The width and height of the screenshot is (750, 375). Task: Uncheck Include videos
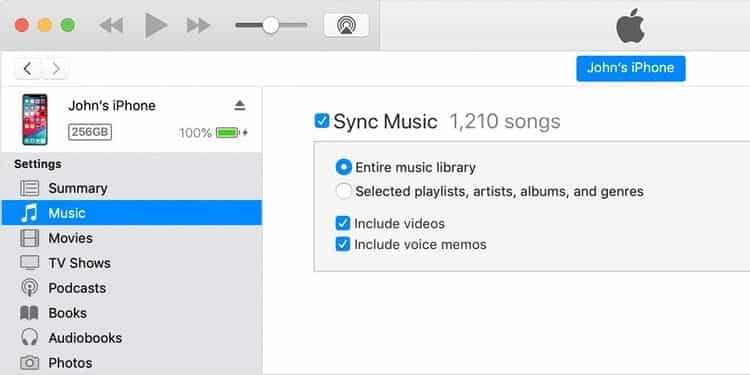point(342,223)
